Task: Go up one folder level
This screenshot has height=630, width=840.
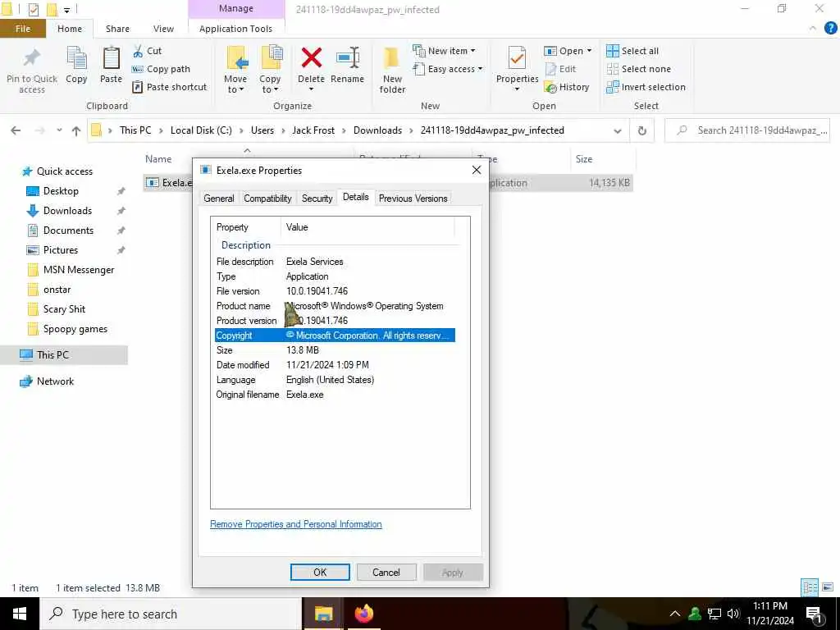Action: click(x=76, y=130)
